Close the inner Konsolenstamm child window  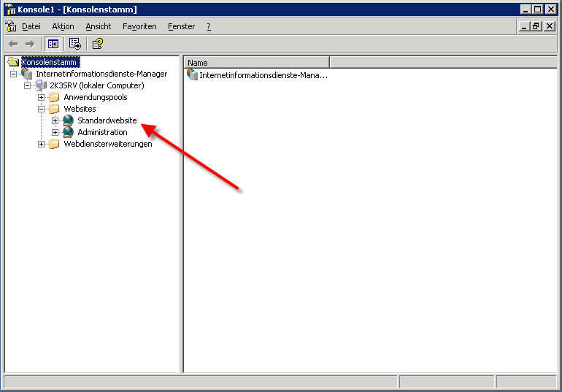click(x=549, y=26)
